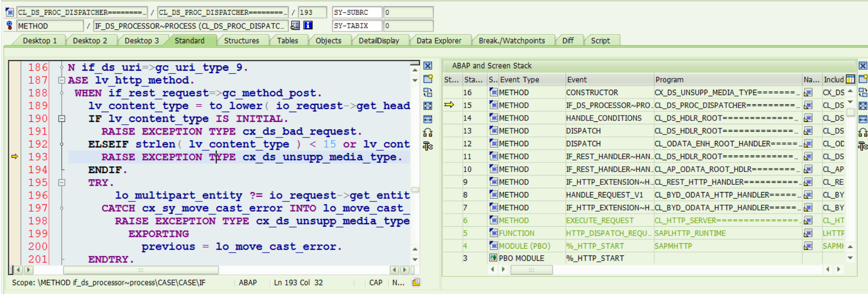The width and height of the screenshot is (868, 294).
Task: Click navigation icon in CONSTRUCTOR stack row
Action: coord(808,92)
